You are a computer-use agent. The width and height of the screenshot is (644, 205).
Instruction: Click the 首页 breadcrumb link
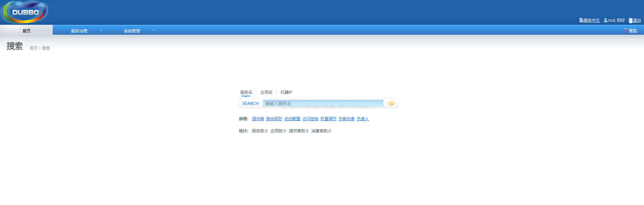coord(34,48)
